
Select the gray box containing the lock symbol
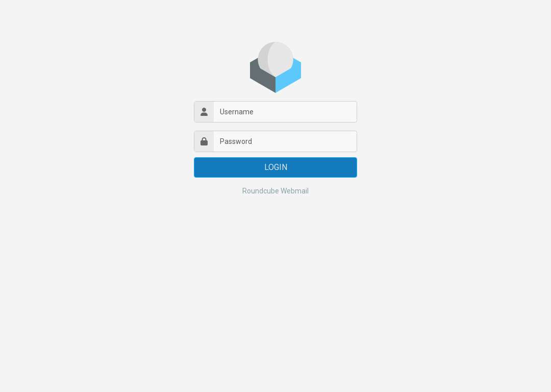point(204,141)
